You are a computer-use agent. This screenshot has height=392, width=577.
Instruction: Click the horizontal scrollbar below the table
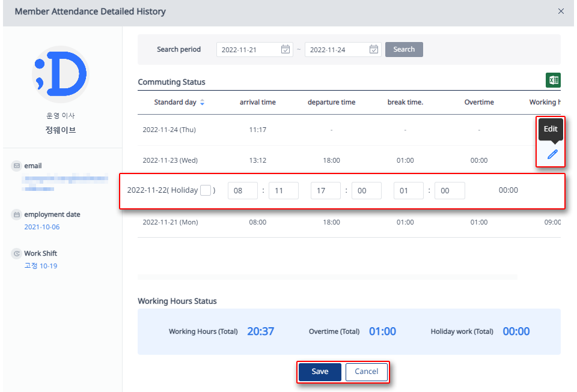click(x=328, y=277)
